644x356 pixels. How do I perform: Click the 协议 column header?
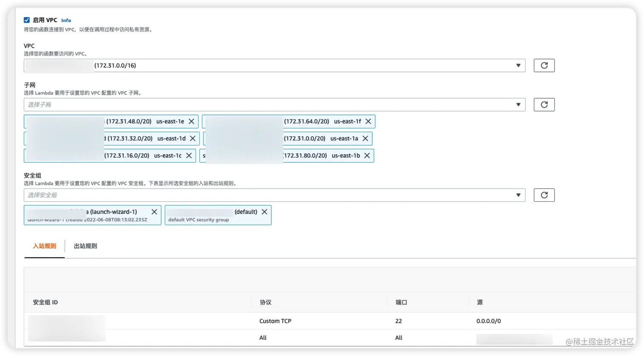(265, 302)
